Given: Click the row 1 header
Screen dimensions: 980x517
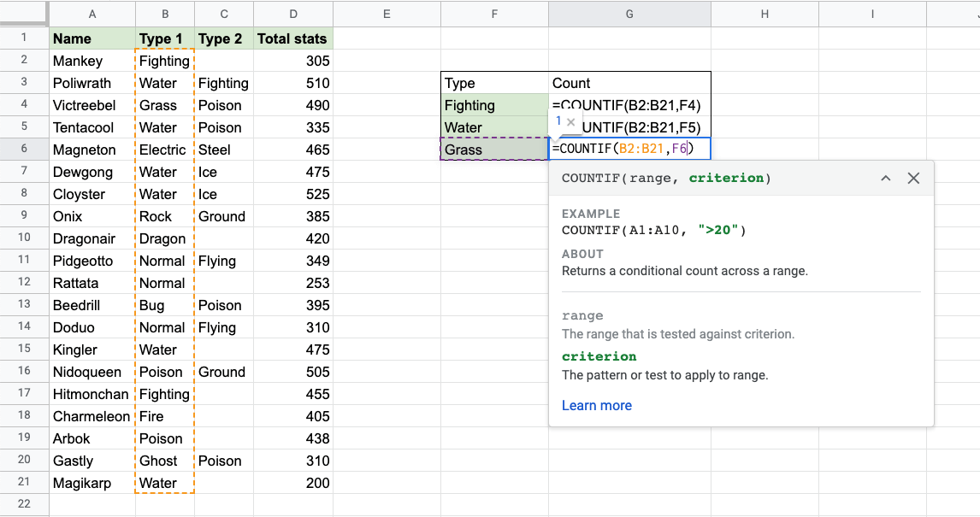Looking at the screenshot, I should click(x=24, y=38).
